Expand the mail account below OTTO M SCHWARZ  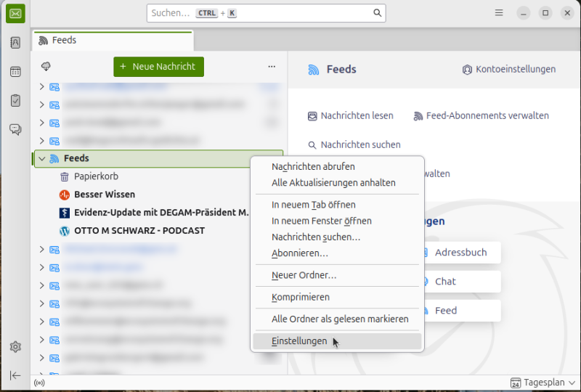(x=42, y=249)
